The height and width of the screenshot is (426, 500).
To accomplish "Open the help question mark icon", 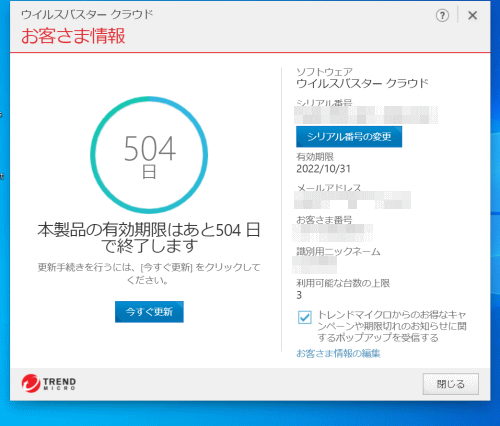I will 442,15.
